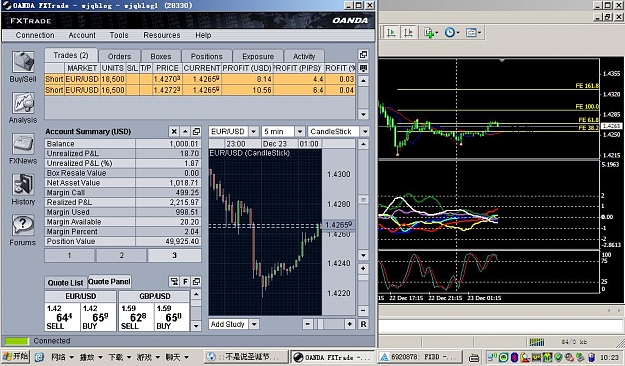Expand the 网络 taskbar menu

[63, 357]
